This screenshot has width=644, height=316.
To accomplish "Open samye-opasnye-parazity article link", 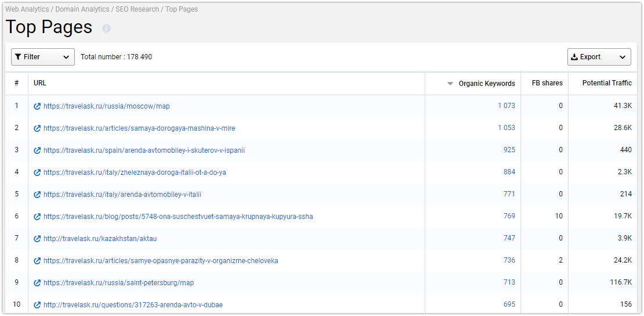I will (x=161, y=261).
